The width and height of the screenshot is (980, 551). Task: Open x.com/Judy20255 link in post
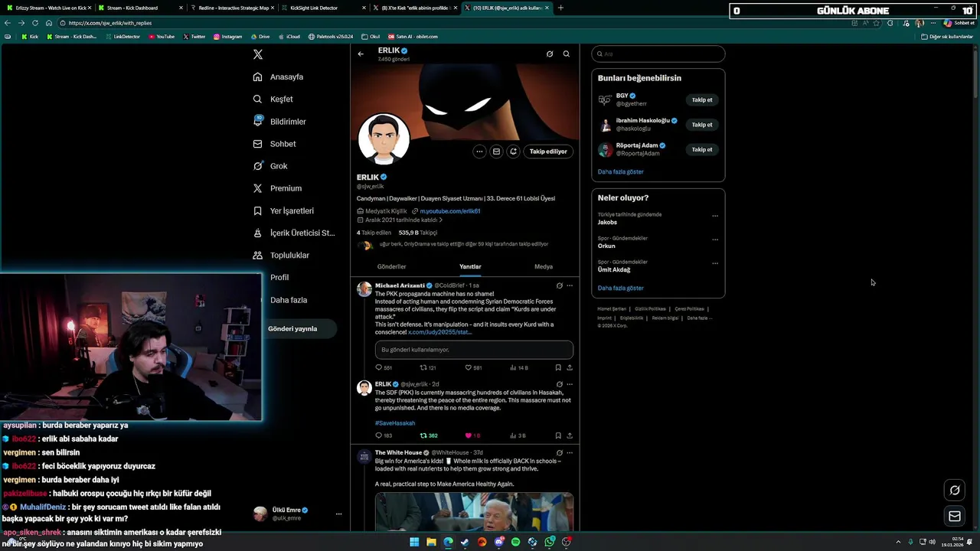pyautogui.click(x=440, y=332)
